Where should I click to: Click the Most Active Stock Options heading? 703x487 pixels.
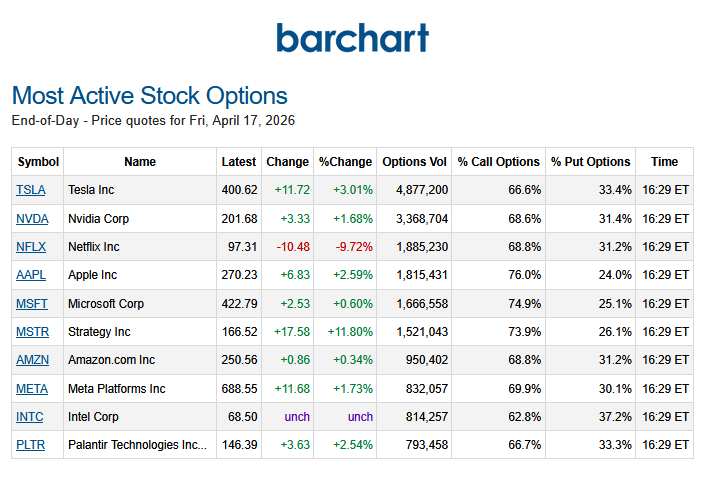[x=150, y=96]
